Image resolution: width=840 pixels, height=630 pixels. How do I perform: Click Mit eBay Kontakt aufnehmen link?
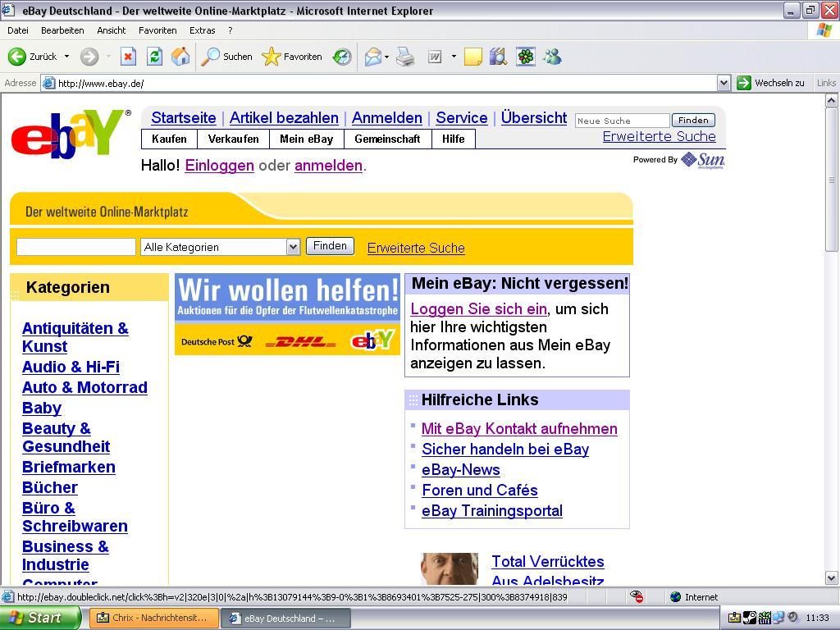[519, 428]
